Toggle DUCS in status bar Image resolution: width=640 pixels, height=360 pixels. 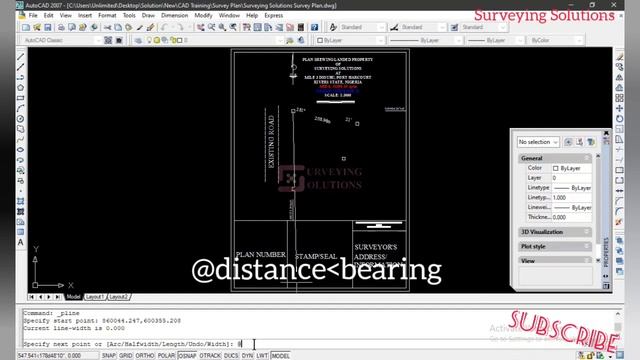231,356
